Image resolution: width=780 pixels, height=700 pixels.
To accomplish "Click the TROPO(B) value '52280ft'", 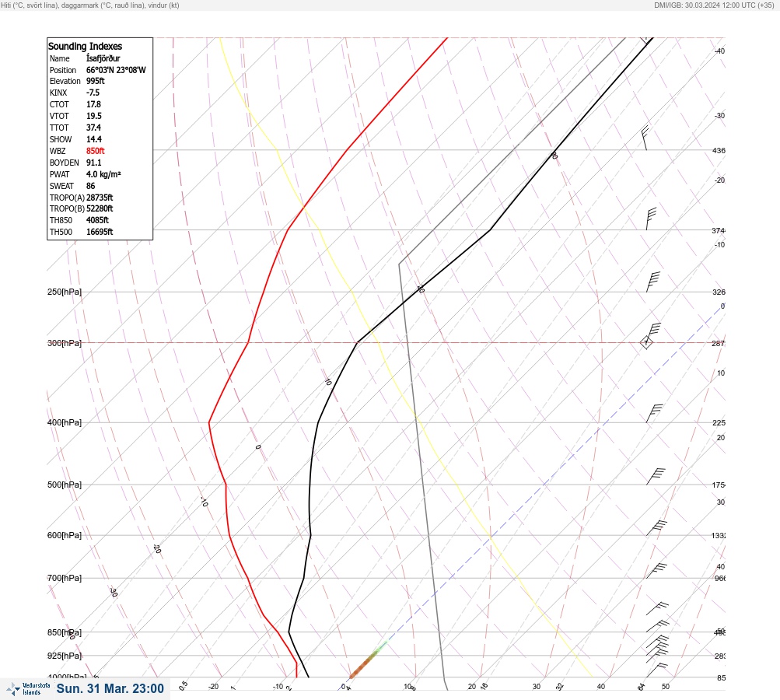I will click(100, 208).
